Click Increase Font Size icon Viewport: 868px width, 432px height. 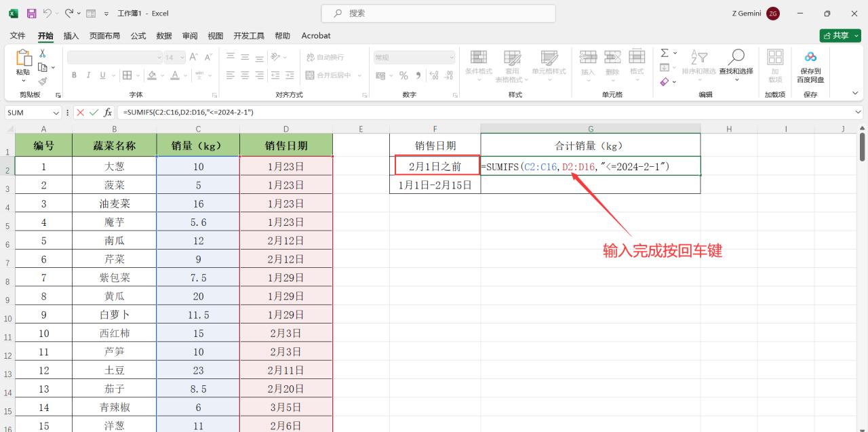pyautogui.click(x=193, y=58)
